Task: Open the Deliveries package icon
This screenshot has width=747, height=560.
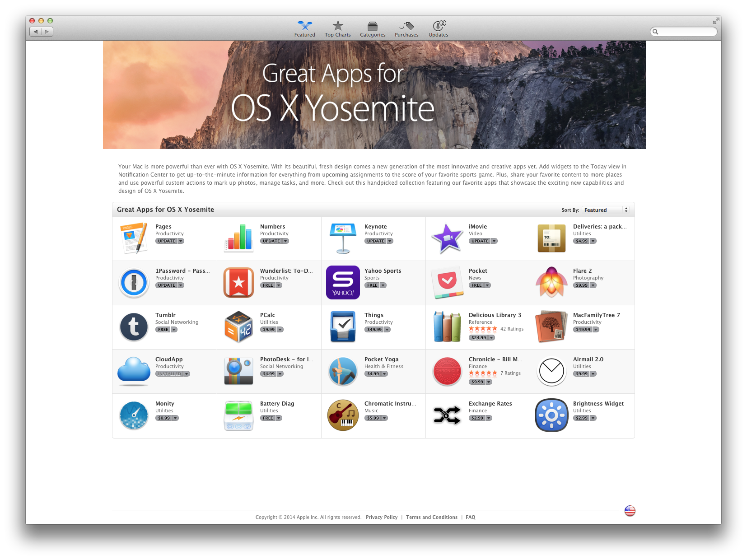Action: (551, 238)
